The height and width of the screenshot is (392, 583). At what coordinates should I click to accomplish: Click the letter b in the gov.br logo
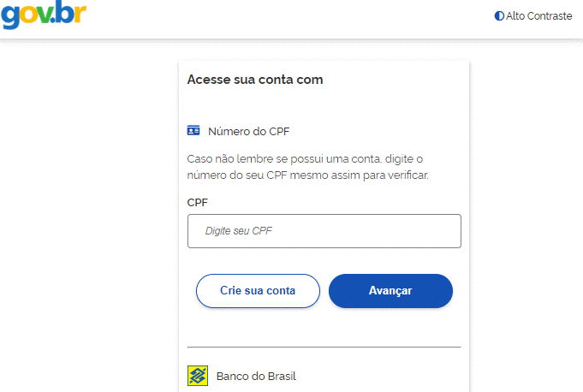[64, 12]
